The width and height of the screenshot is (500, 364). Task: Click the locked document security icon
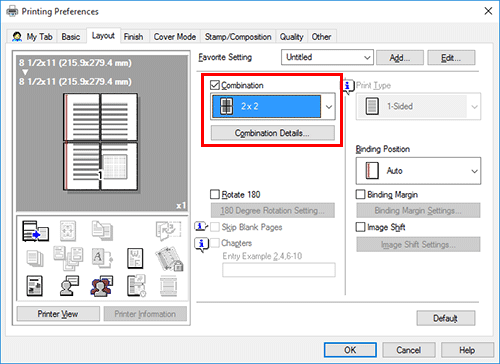coord(169,259)
